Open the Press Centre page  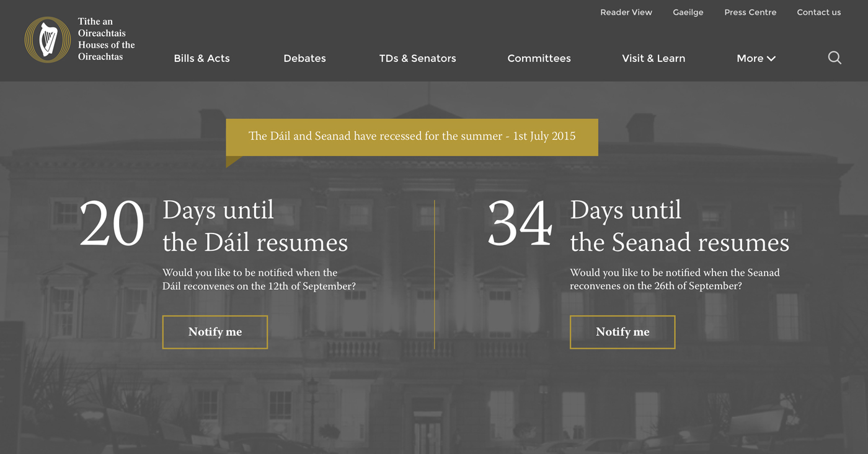pos(750,12)
